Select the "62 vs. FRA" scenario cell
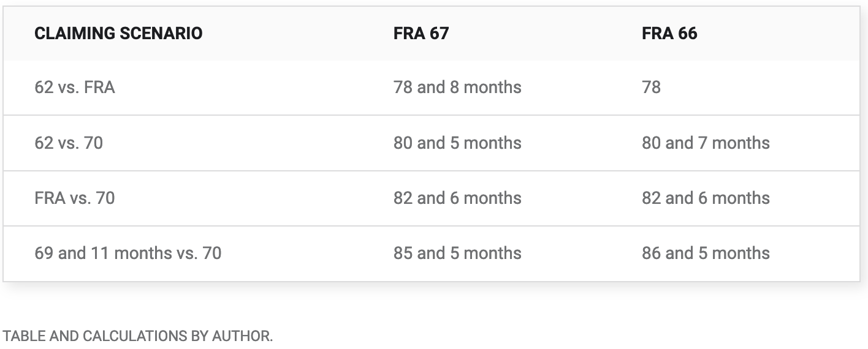This screenshot has height=349, width=868. pos(75,88)
